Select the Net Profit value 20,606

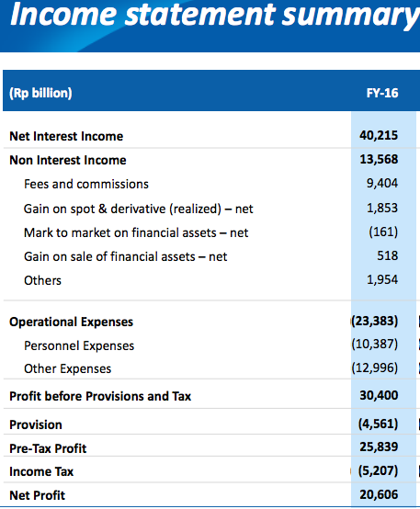tap(379, 494)
